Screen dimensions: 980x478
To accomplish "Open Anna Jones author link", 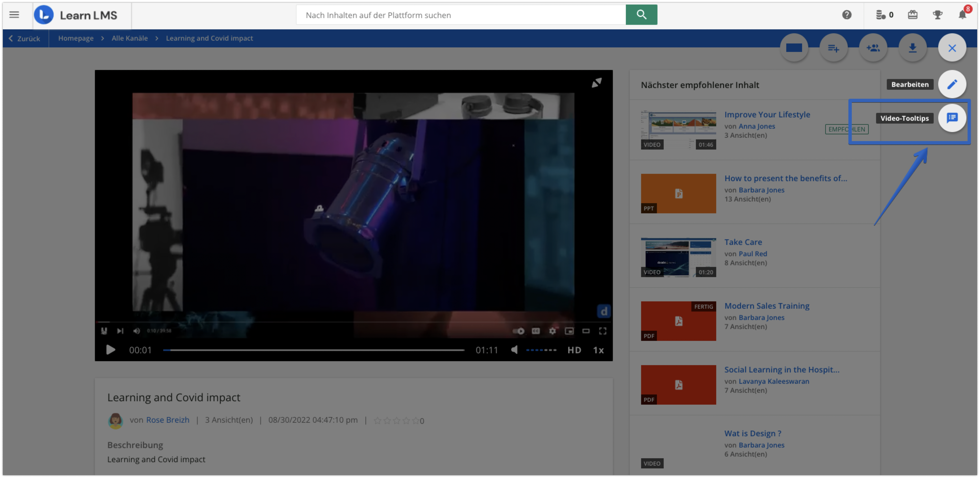I will click(x=757, y=126).
